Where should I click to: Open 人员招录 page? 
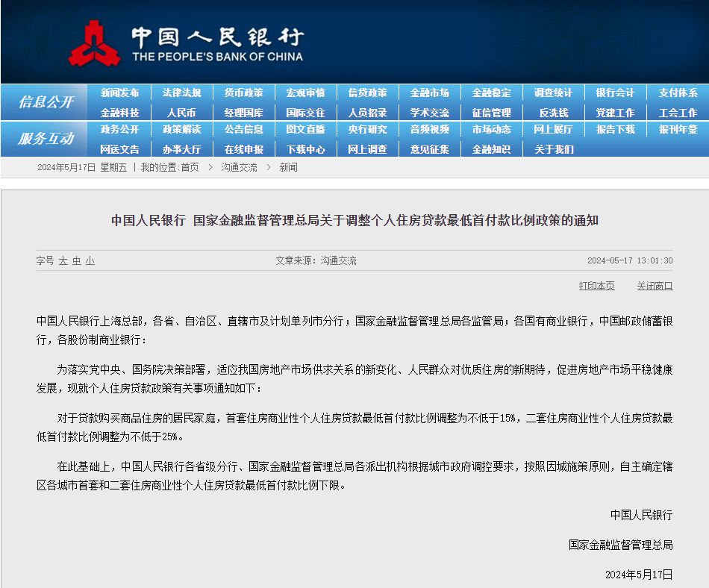[368, 113]
